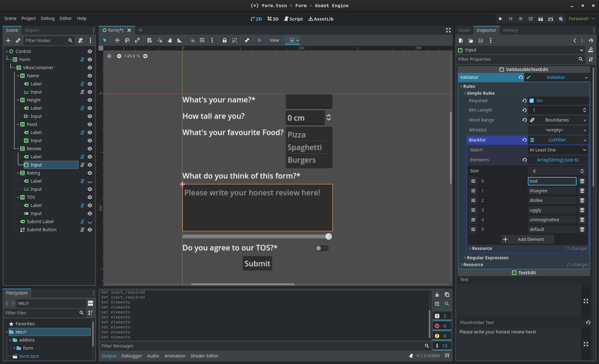The image size is (599, 364).
Task: Click the Scene menu item
Action: (10, 18)
